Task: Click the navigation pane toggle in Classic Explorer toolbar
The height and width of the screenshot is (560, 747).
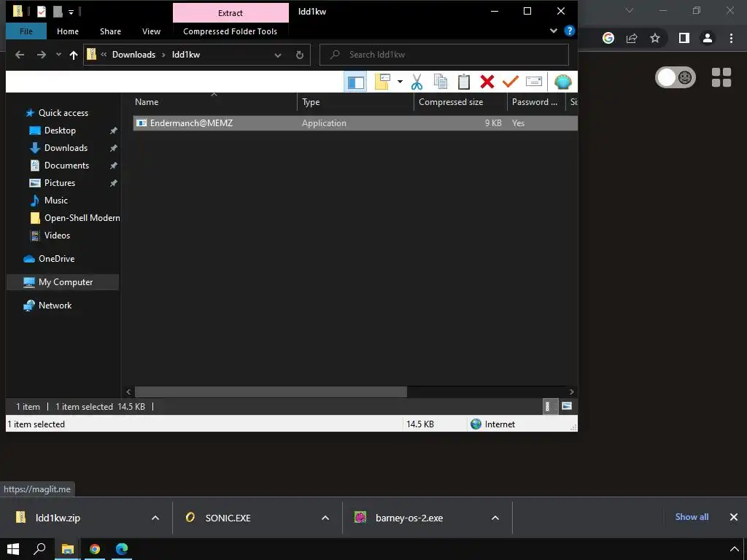Action: (355, 82)
